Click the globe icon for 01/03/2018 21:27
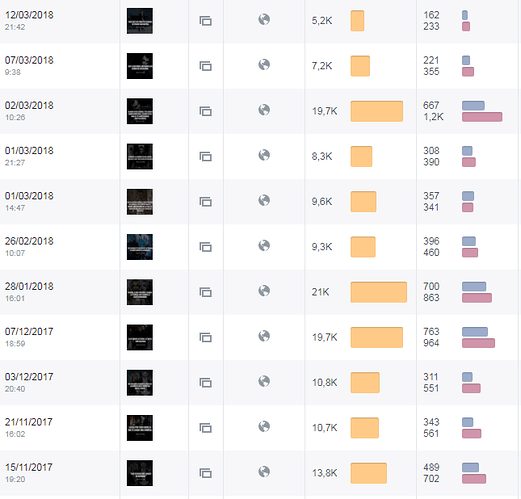The height and width of the screenshot is (499, 521). point(264,155)
